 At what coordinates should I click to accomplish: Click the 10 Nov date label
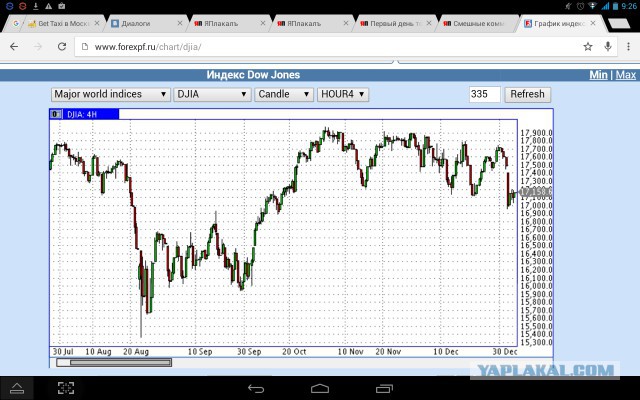coord(351,351)
